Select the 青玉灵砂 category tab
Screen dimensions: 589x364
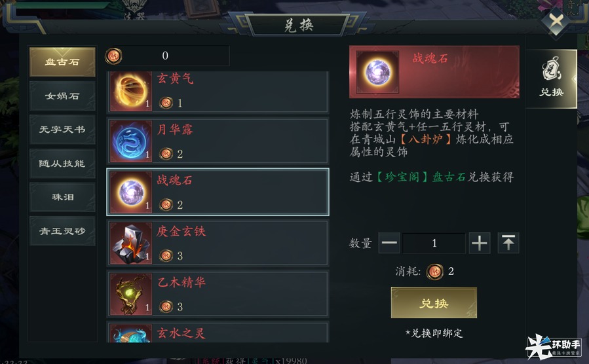[x=62, y=231]
